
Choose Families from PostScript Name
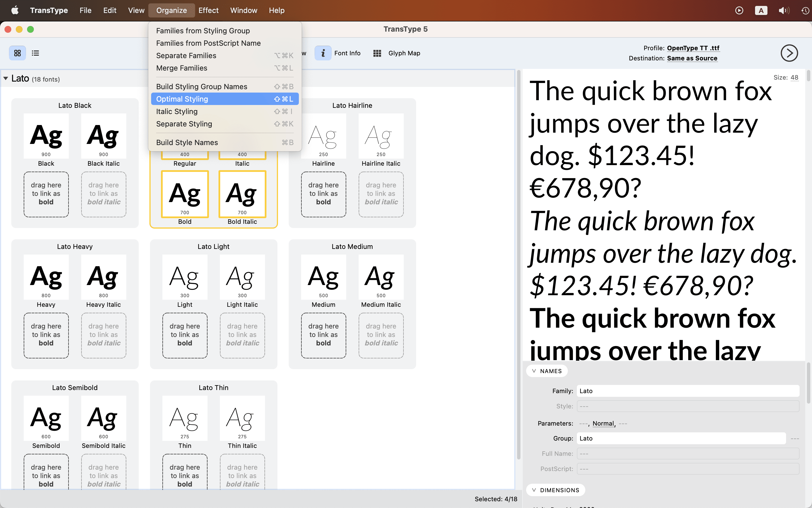pyautogui.click(x=225, y=43)
